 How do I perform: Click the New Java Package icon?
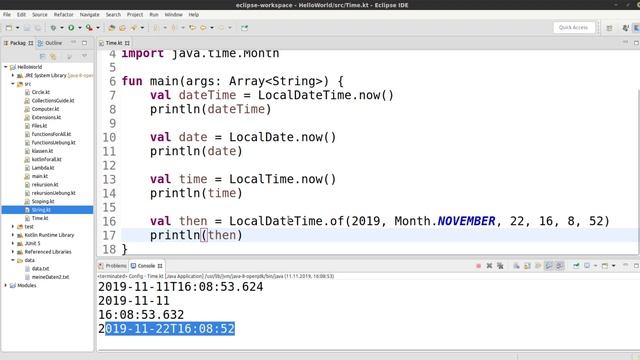coord(111,28)
